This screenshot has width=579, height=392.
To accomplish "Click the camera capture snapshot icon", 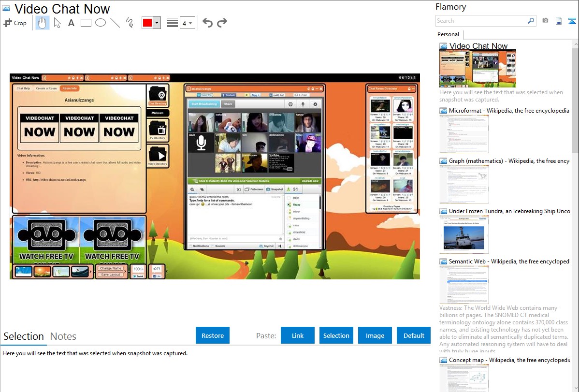I will click(545, 21).
